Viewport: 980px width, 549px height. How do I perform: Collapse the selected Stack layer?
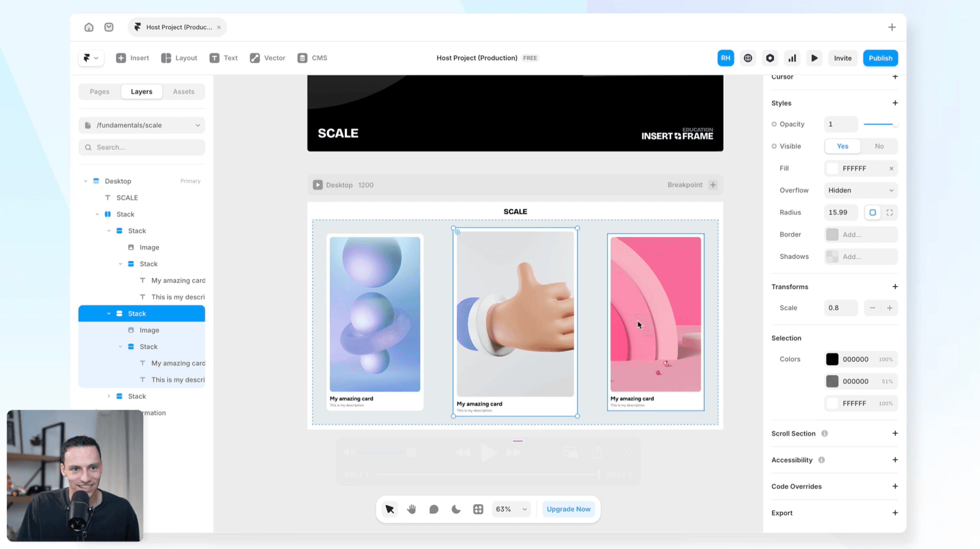point(109,314)
